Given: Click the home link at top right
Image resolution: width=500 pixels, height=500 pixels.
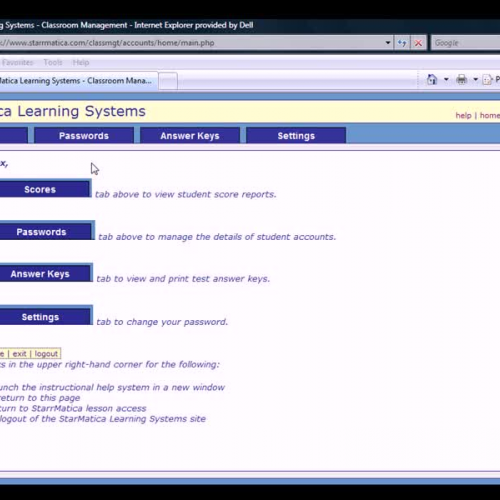Looking at the screenshot, I should pyautogui.click(x=489, y=115).
